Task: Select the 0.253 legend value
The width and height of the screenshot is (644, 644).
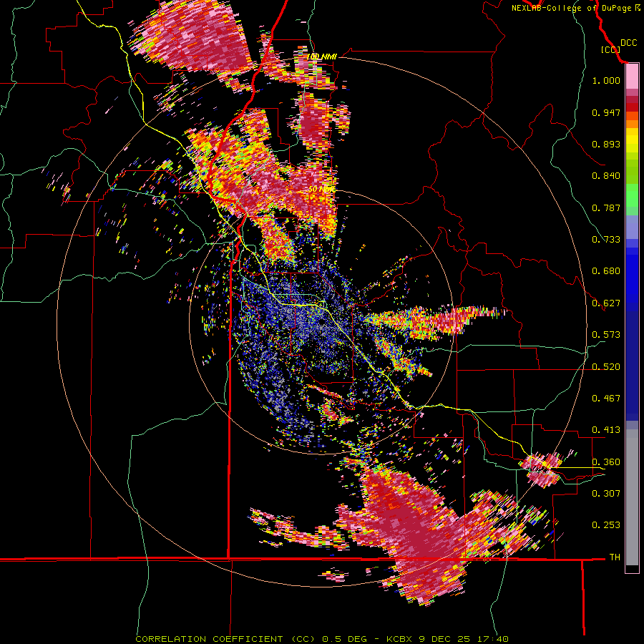Action: 606,525
